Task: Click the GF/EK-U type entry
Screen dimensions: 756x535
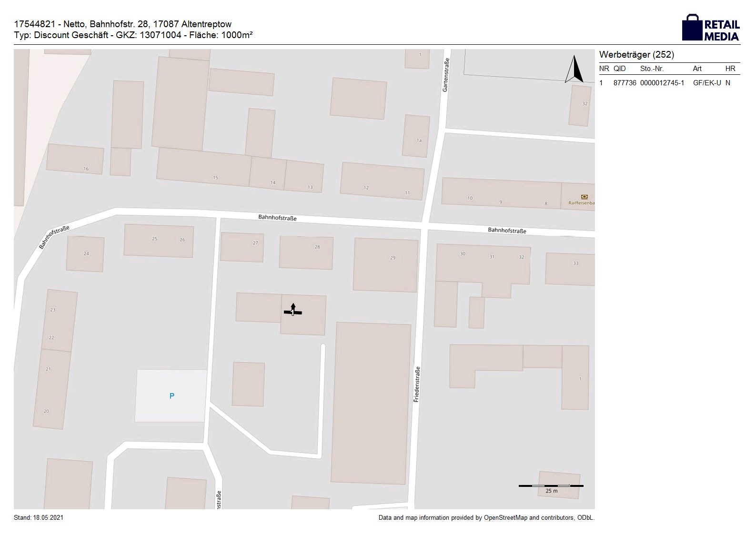Action: pos(706,83)
